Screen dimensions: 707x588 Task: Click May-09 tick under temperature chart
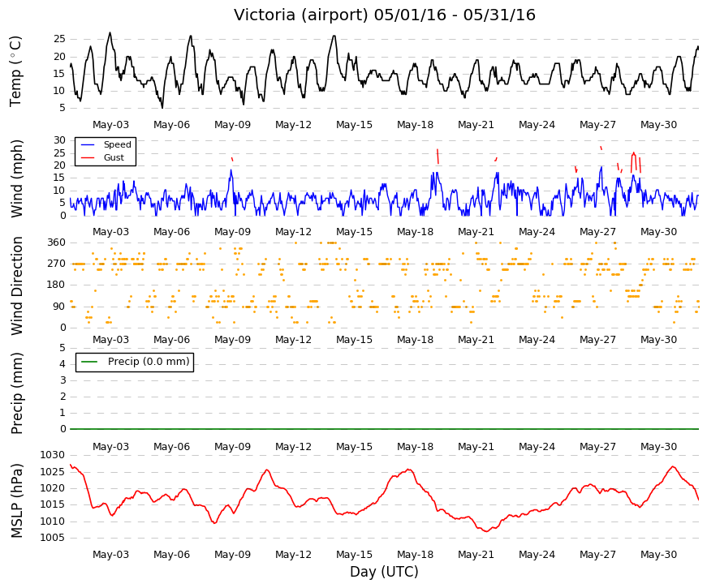tap(232, 125)
